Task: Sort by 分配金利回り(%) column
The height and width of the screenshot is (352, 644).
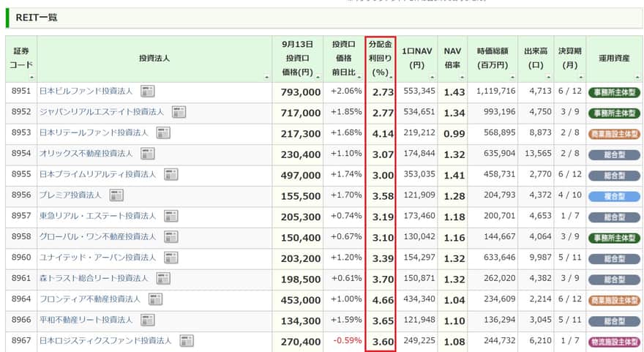Action: [391, 78]
